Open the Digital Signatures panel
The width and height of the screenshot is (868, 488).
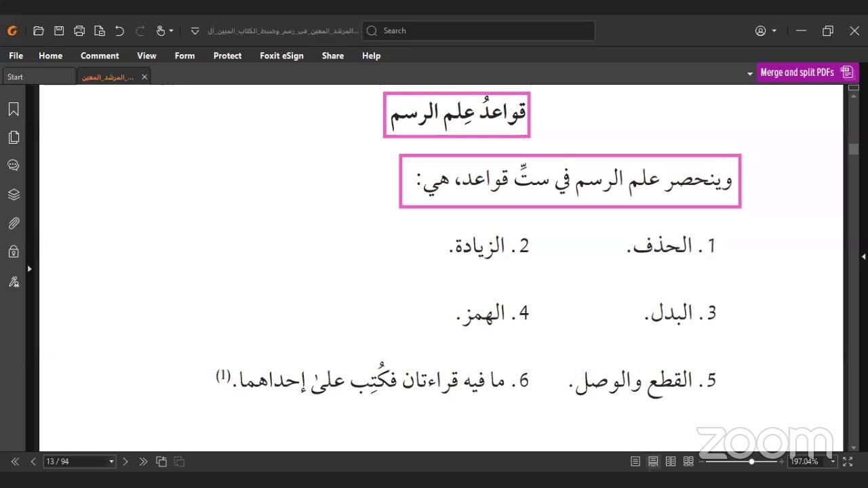14,281
